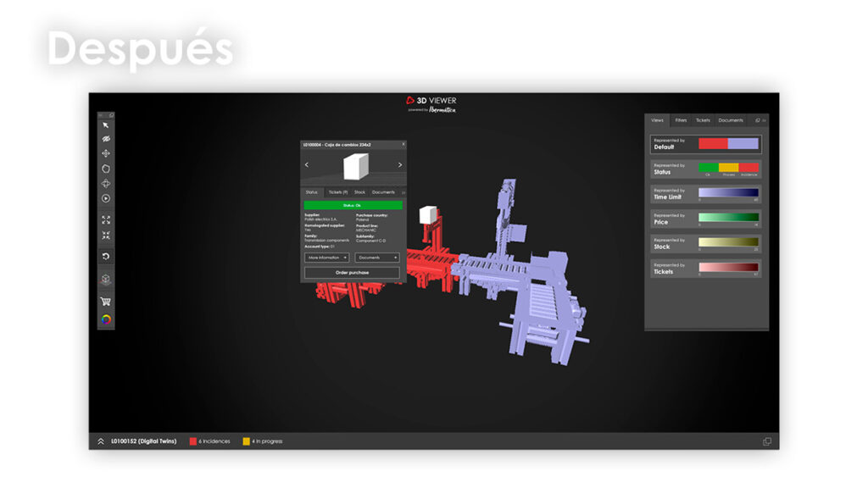This screenshot has height=499, width=868.
Task: Switch to the Filters tab
Action: (681, 120)
